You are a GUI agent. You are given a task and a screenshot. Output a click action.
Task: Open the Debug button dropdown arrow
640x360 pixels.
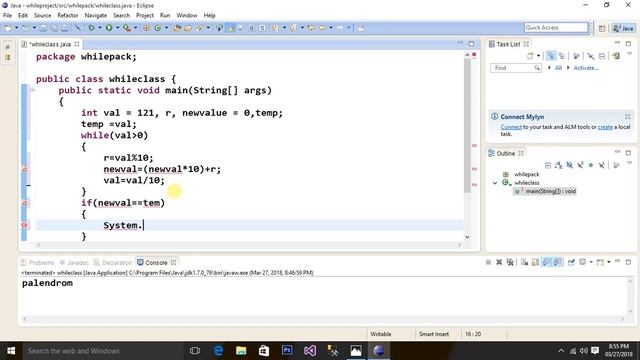(x=100, y=28)
